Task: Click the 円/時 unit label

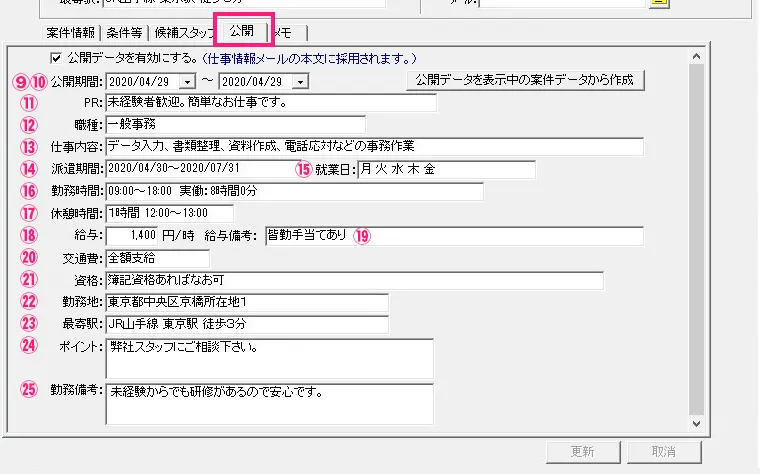Action: tap(178, 236)
